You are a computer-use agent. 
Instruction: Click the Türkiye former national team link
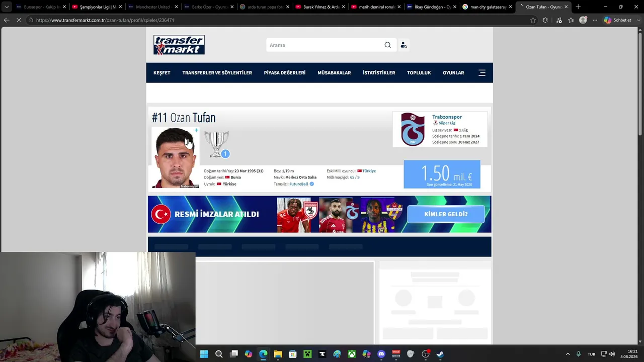[369, 171]
